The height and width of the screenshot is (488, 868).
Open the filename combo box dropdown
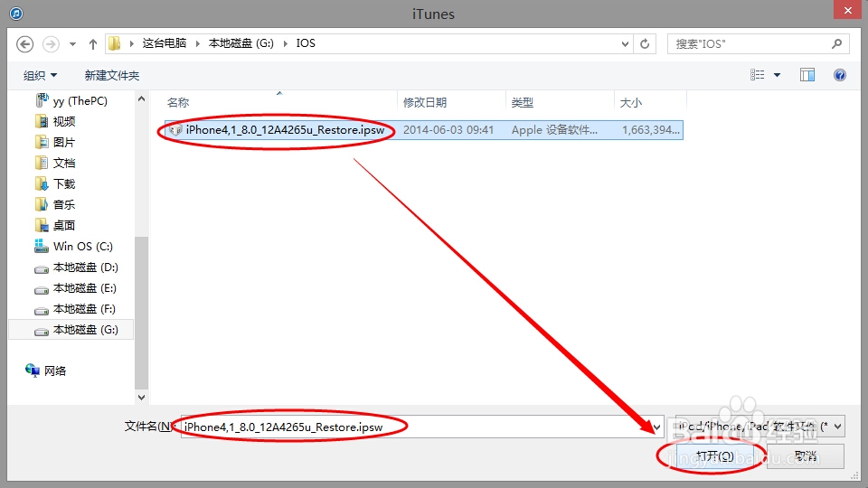[x=657, y=427]
